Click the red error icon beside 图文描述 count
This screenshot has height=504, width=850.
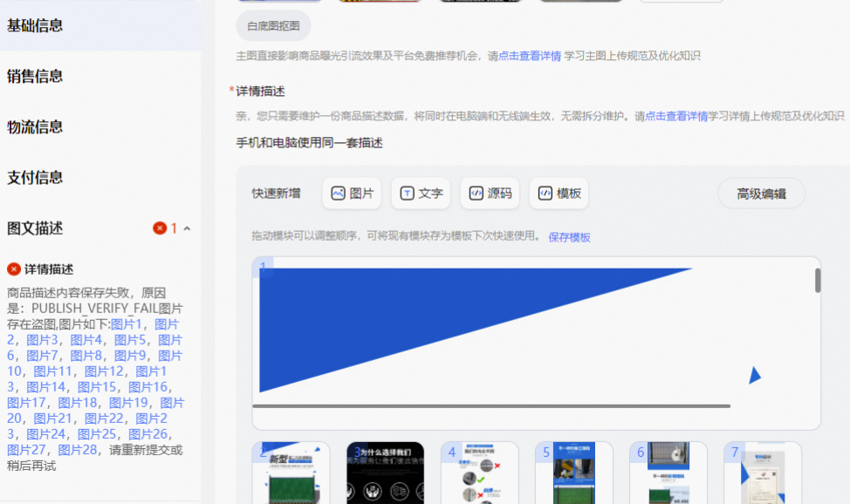(160, 228)
